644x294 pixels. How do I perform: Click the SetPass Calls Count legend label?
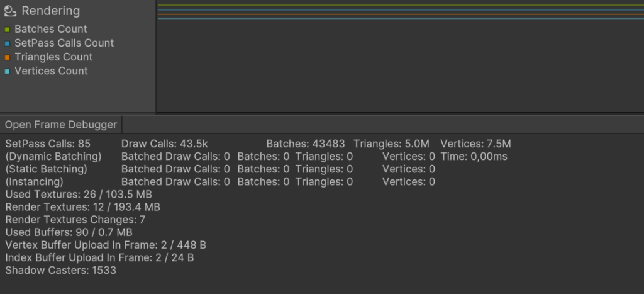click(64, 43)
